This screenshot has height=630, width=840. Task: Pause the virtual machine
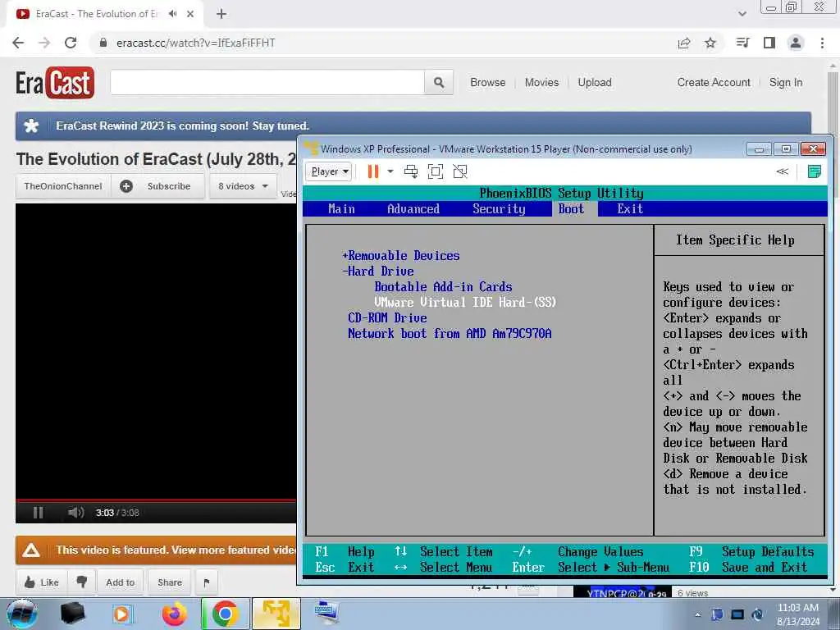373,171
